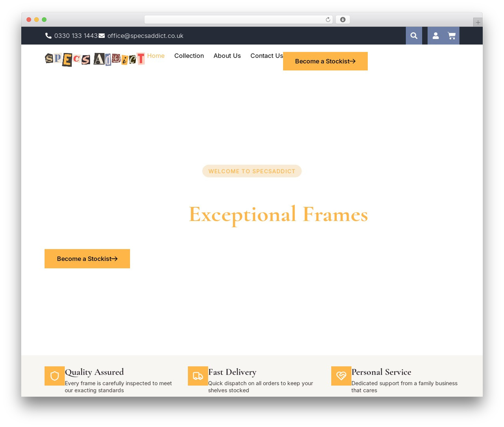Go to Home menu item
The width and height of the screenshot is (504, 427).
pos(156,56)
